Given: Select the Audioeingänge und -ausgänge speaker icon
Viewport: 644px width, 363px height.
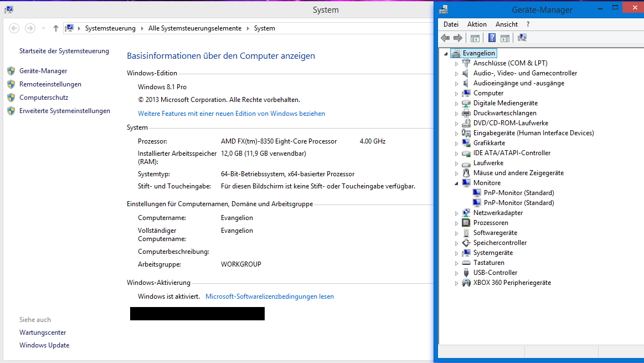Looking at the screenshot, I should 466,83.
